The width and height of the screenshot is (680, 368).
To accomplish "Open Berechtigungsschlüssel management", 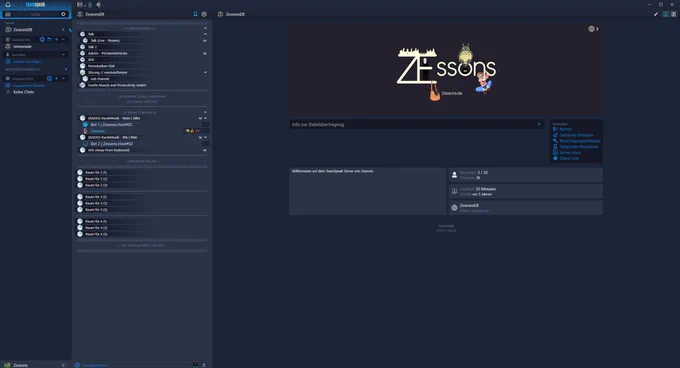I will pos(579,141).
